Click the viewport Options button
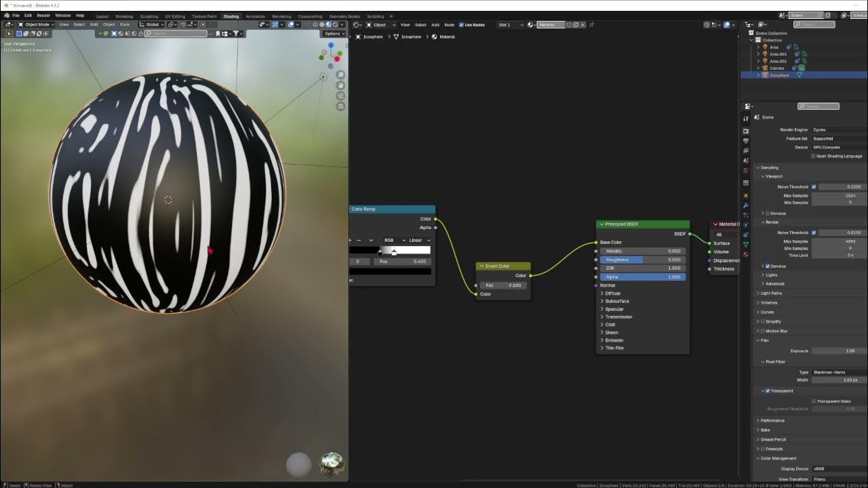The height and width of the screenshot is (488, 868). tap(334, 33)
